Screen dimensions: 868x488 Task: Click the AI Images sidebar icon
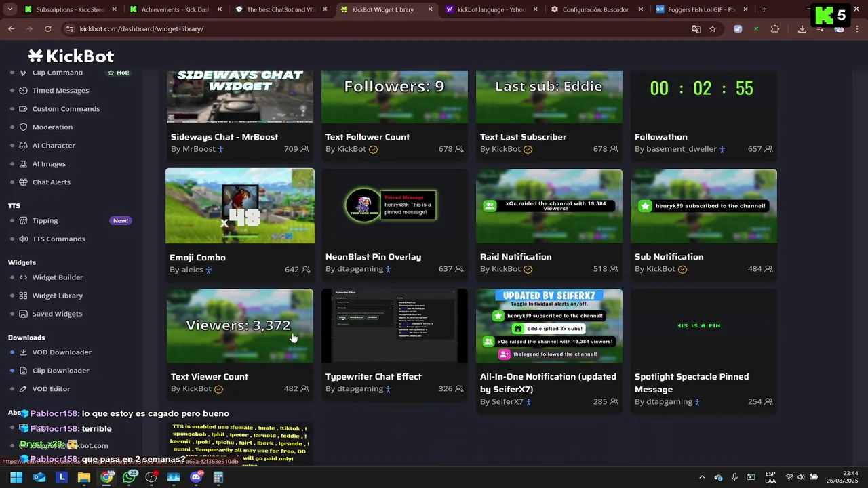(x=23, y=164)
